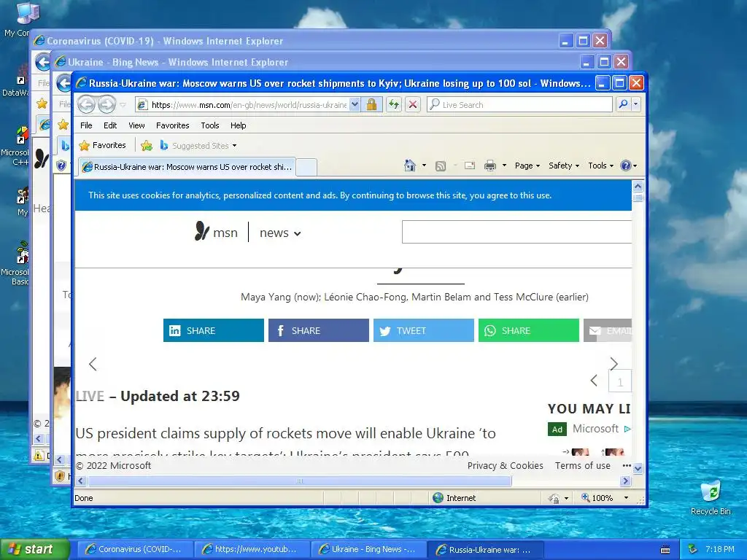Open the Safety command menu

point(564,166)
